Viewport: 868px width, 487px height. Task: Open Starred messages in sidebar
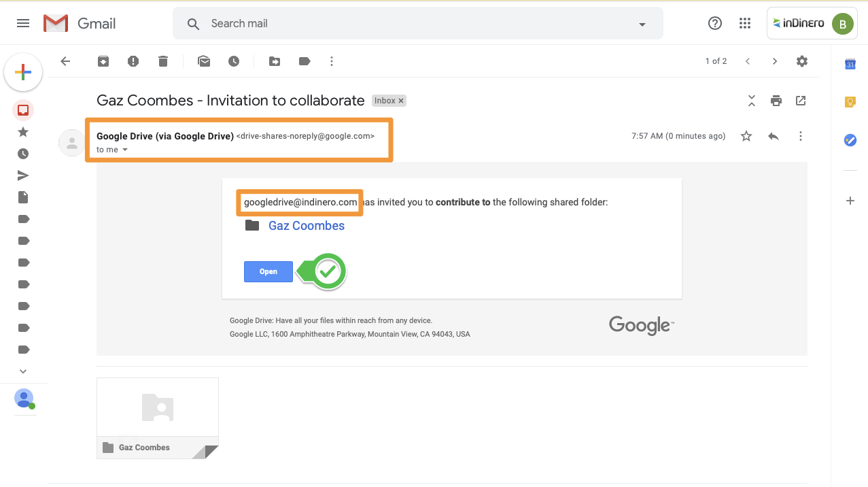(x=23, y=132)
